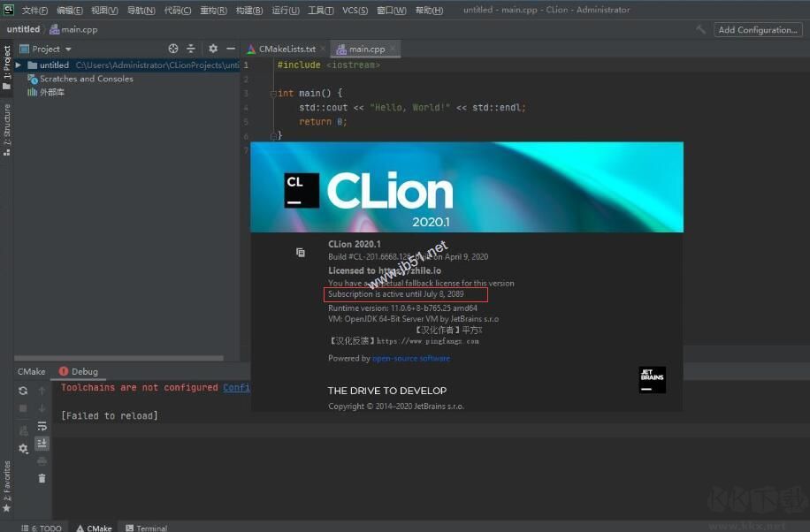Image resolution: width=810 pixels, height=532 pixels.
Task: Open the VCS menu
Action: pos(354,10)
